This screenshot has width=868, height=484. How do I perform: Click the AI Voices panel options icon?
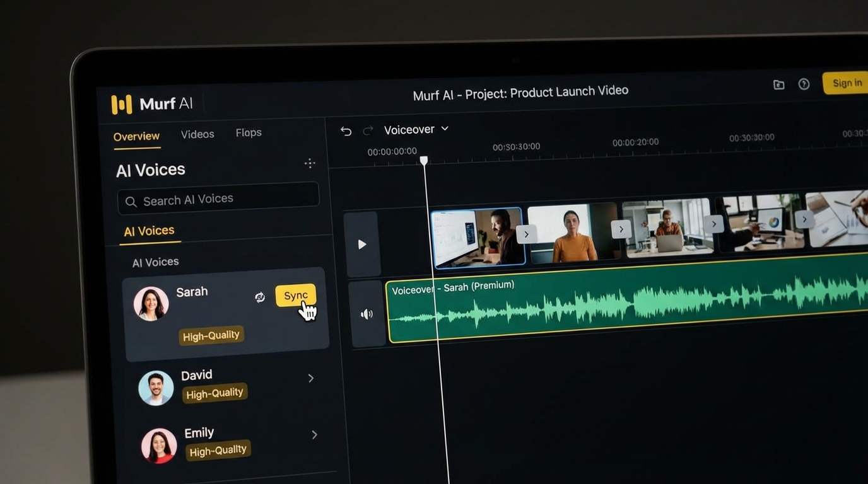(x=310, y=163)
